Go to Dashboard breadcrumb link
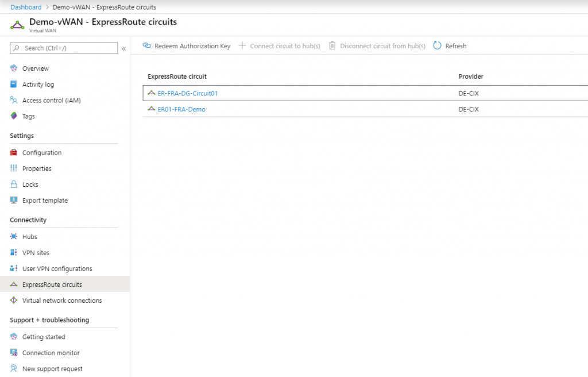The width and height of the screenshot is (588, 377). coord(26,7)
